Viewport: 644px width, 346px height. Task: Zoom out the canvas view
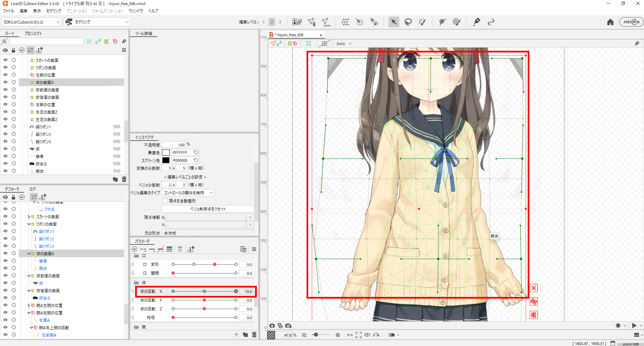pyautogui.click(x=304, y=335)
